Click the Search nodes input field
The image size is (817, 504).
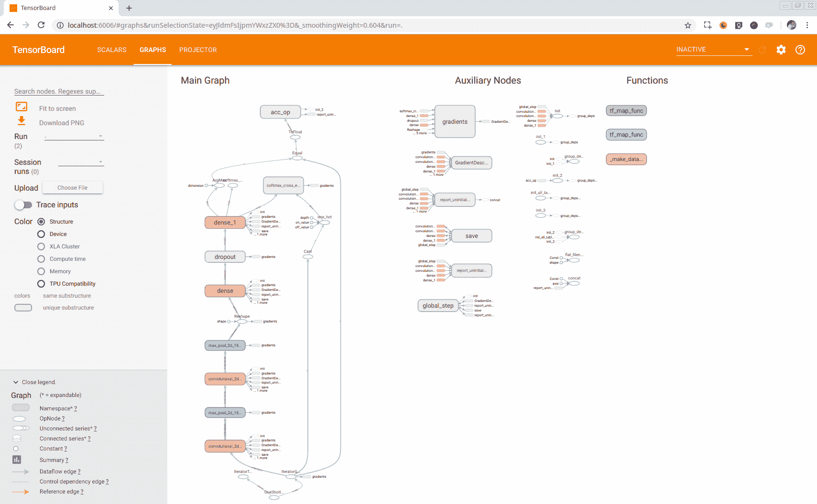click(x=59, y=91)
